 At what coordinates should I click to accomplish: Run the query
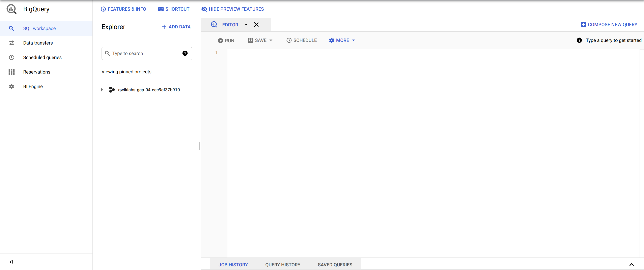coord(226,40)
